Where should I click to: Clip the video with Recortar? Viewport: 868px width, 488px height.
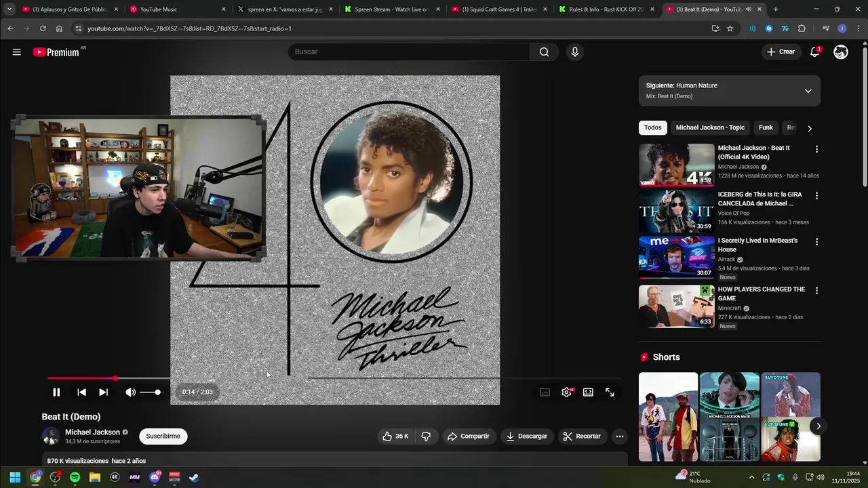tap(582, 436)
